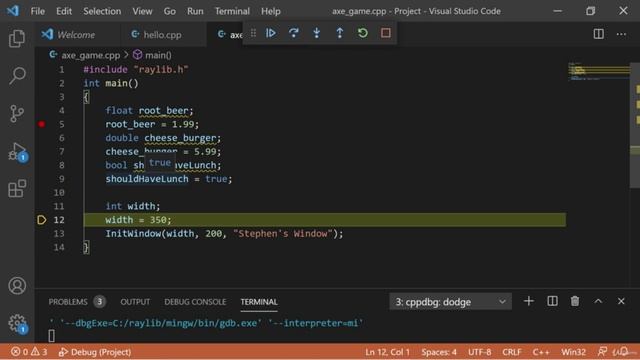This screenshot has width=640, height=360.
Task: Open the Manage gear menu
Action: [x=17, y=323]
